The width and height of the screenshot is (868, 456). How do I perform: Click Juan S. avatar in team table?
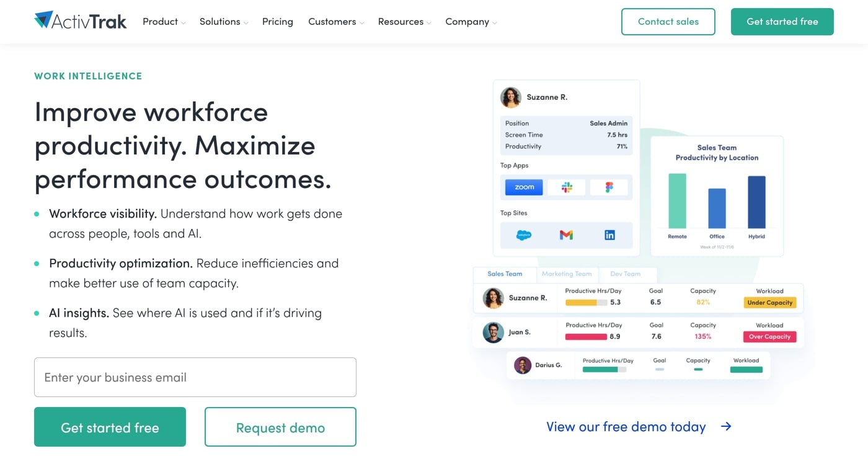[x=493, y=333]
